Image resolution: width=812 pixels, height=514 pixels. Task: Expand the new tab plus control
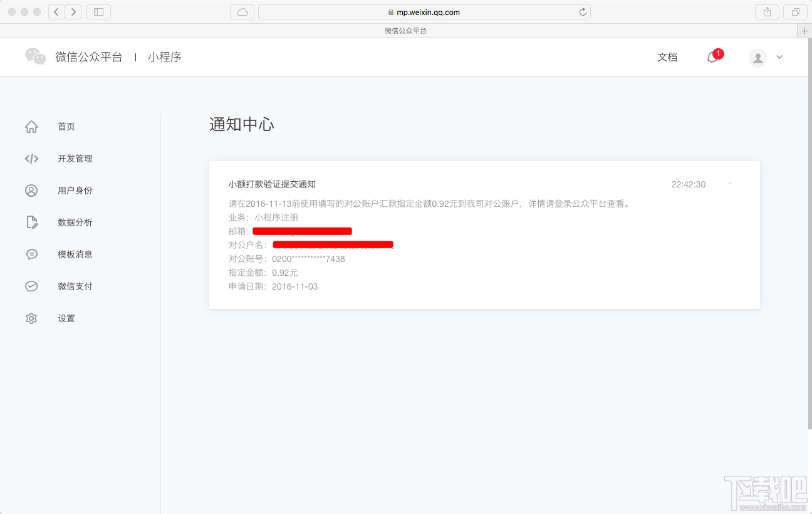(804, 29)
